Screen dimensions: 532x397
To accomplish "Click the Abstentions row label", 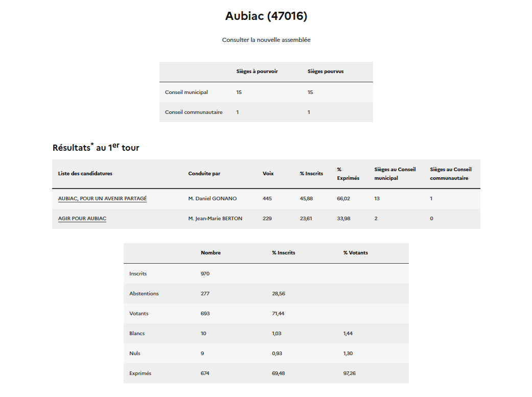I will click(144, 293).
